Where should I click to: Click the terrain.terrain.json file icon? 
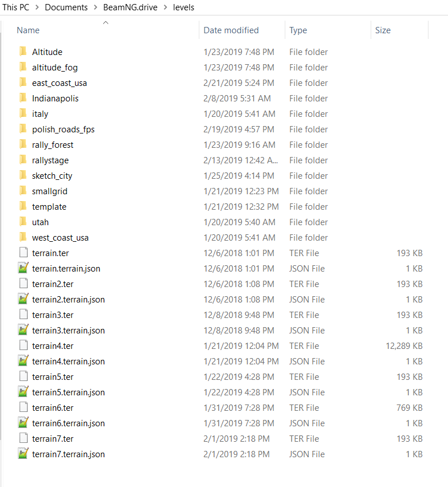tap(23, 268)
